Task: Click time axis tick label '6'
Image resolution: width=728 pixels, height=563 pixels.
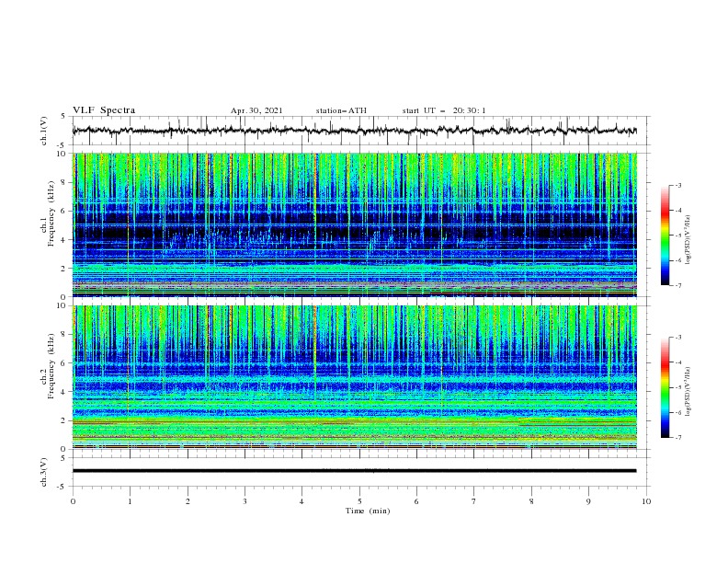Action: click(x=416, y=501)
